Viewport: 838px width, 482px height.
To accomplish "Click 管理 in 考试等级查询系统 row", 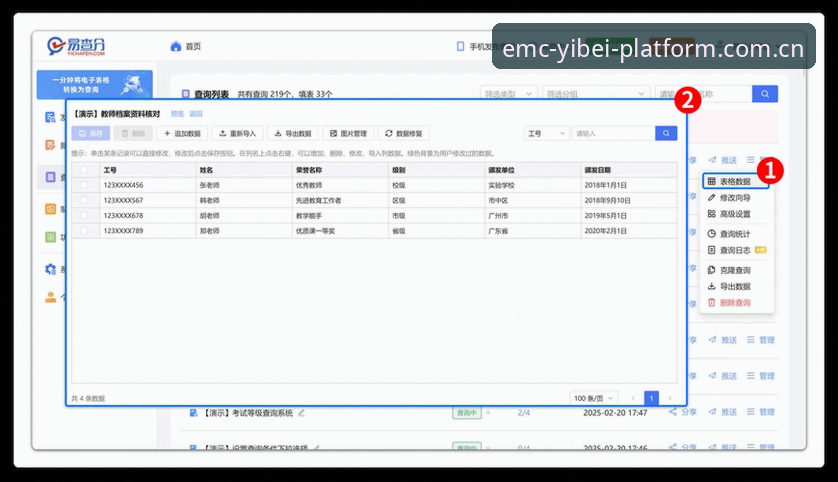I will tap(761, 412).
